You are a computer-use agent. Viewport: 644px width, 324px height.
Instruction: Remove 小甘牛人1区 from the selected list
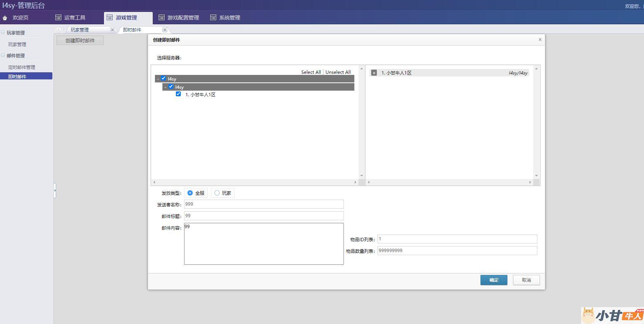click(374, 73)
